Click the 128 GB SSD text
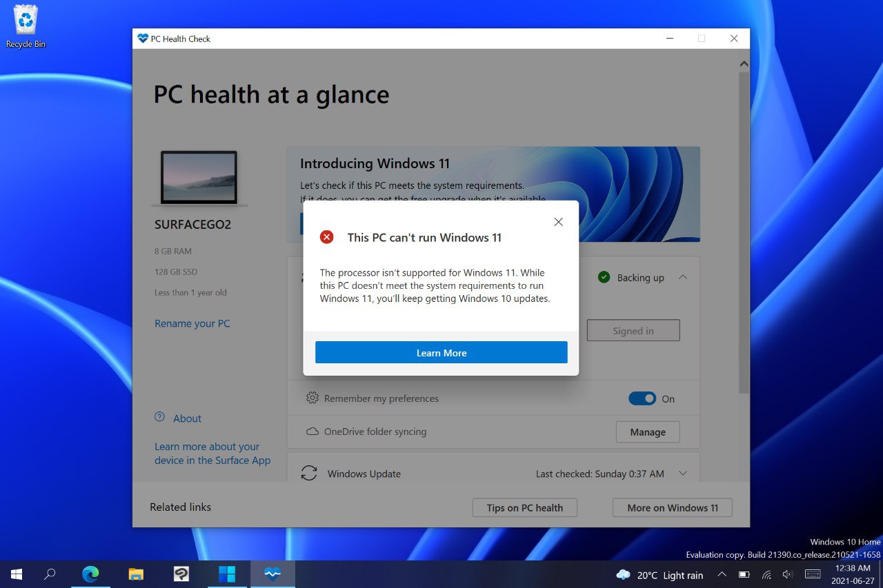Viewport: 883px width, 588px height. 176,272
